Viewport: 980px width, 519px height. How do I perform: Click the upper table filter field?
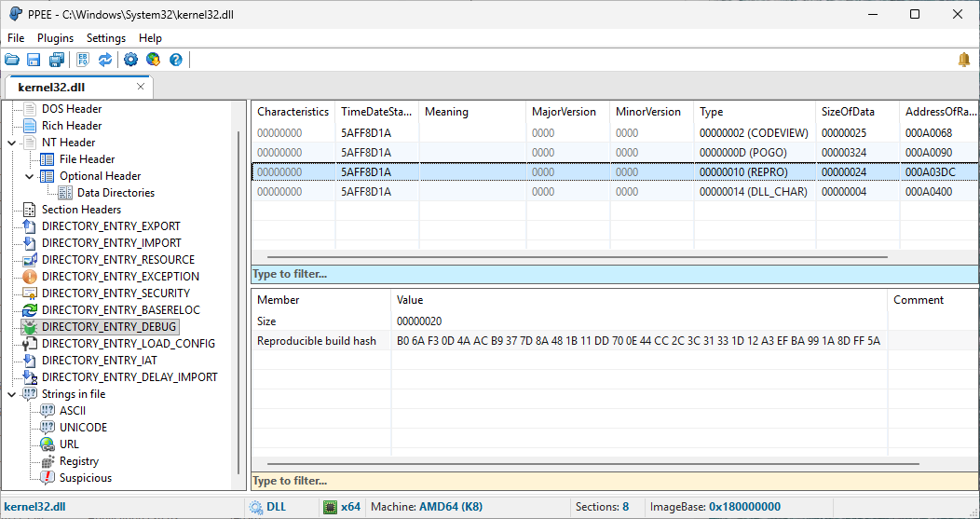[x=615, y=274]
